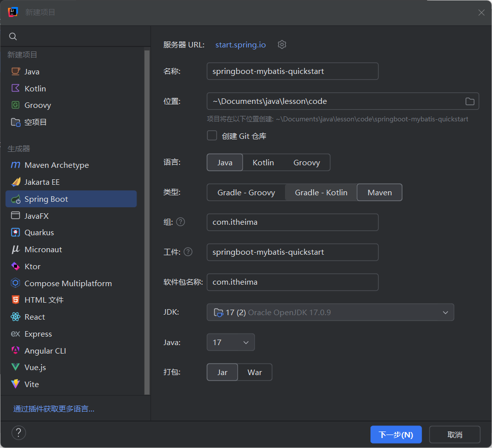Select Groovy as the language
This screenshot has height=448, width=492.
point(306,162)
